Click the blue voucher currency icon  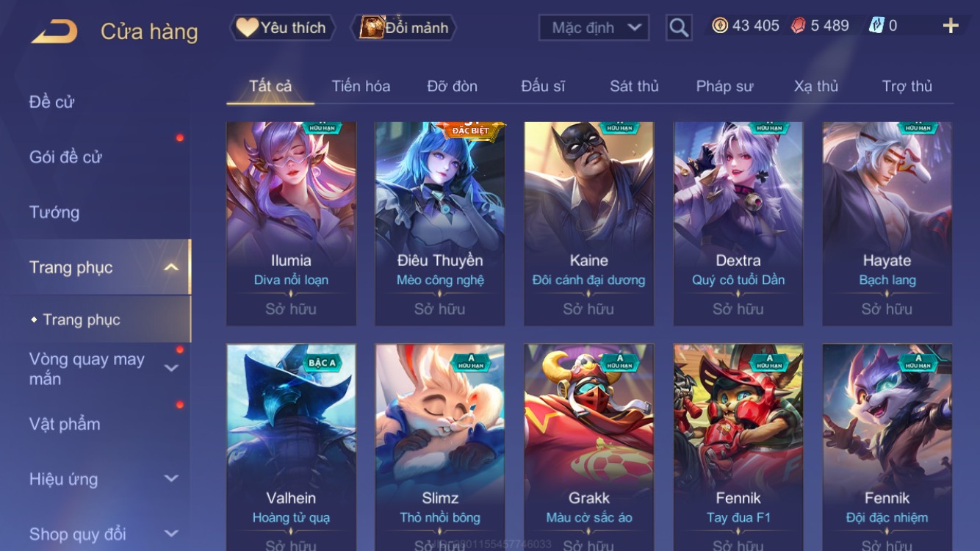[x=876, y=26]
